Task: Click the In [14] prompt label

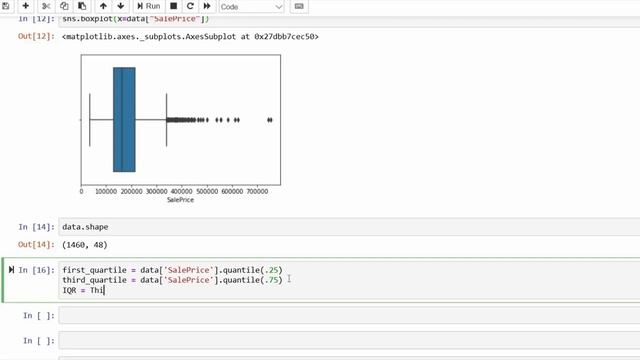Action: tap(36, 227)
